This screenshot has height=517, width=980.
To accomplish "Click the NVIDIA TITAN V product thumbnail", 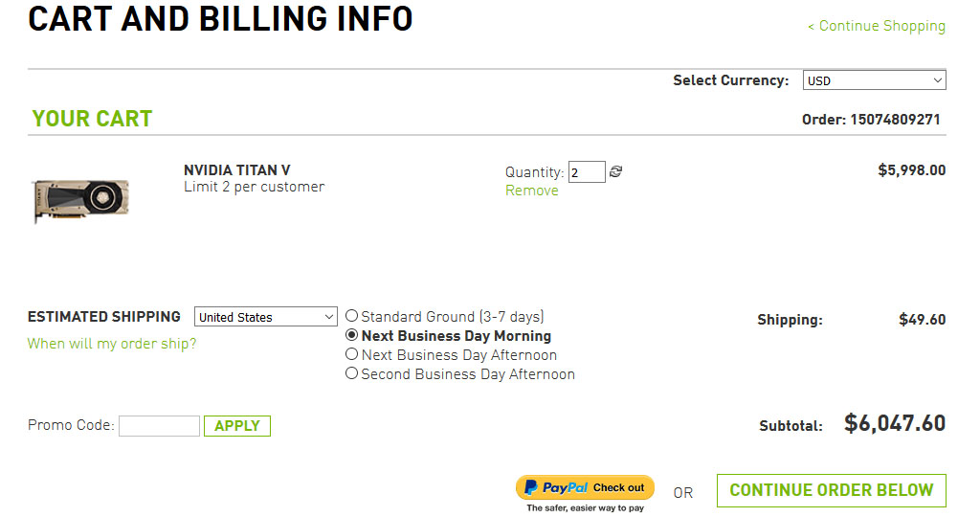I will pyautogui.click(x=80, y=199).
